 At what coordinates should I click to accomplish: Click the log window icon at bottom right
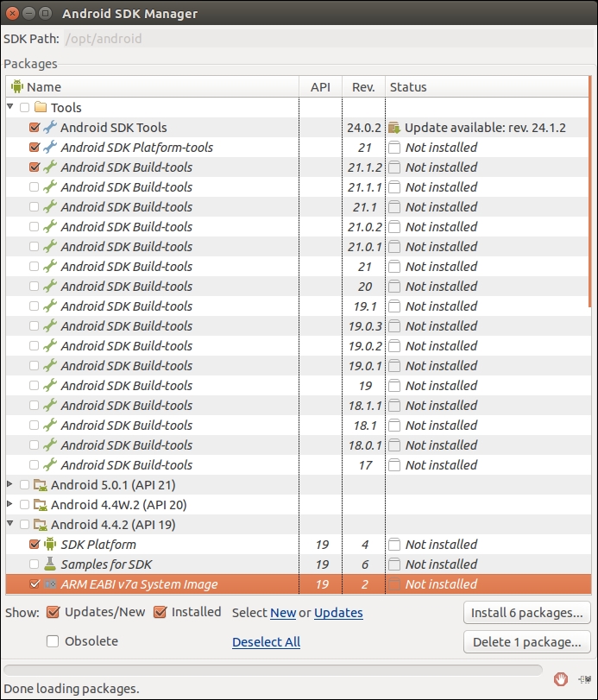click(584, 678)
